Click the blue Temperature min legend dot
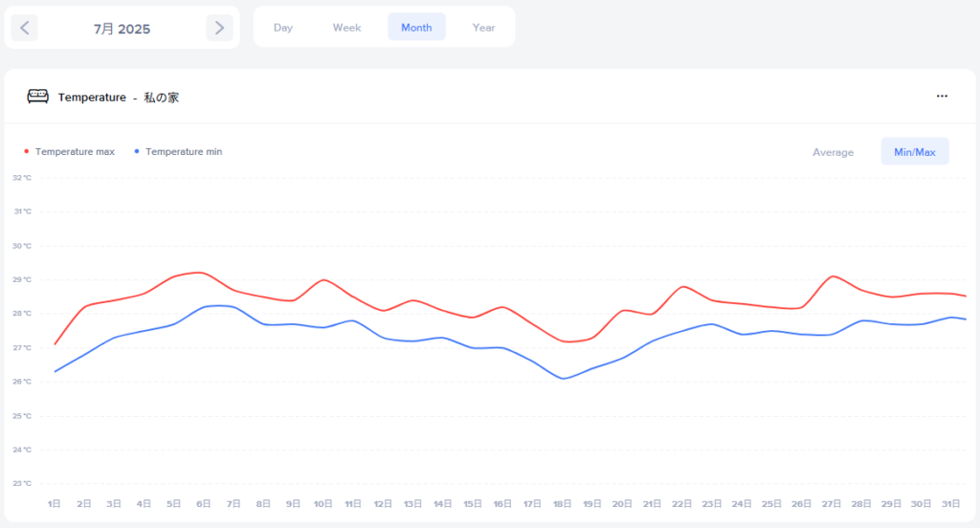 coord(137,152)
